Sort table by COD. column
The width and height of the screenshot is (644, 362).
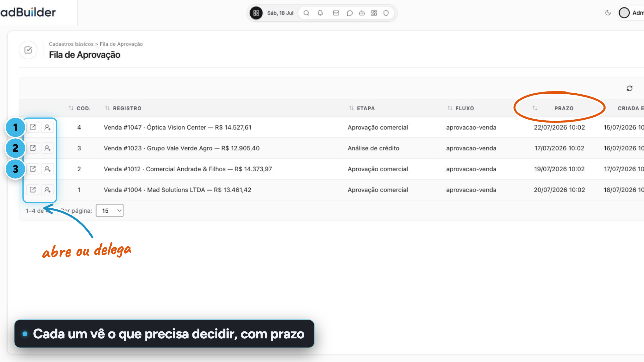coord(79,108)
